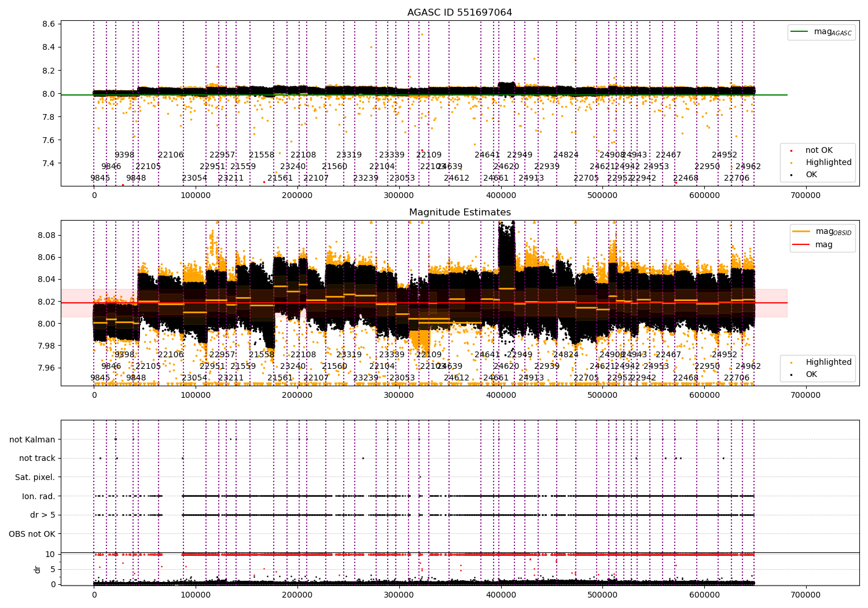Click obsid 22106 in the AGASC ID plot

(171, 155)
